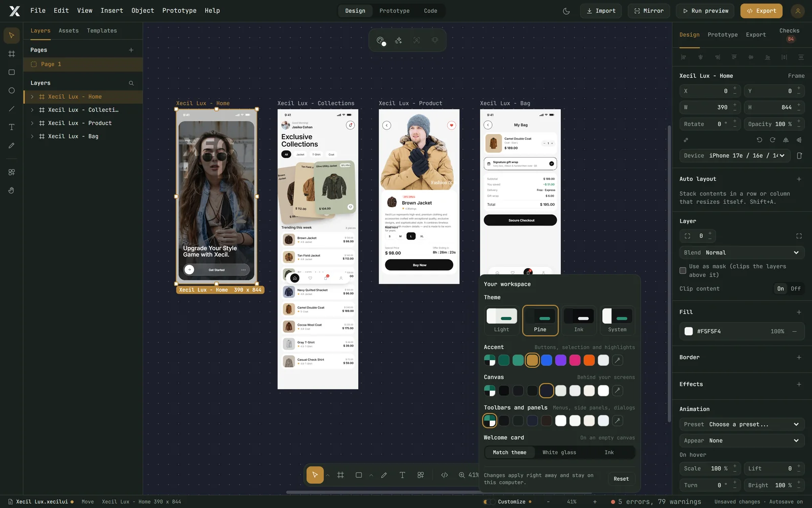Open the Insert menu
Image resolution: width=812 pixels, height=508 pixels.
[x=112, y=11]
